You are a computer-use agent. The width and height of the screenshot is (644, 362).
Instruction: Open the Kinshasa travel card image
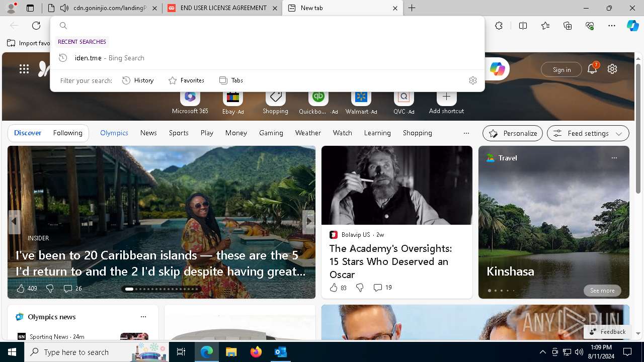pos(554,222)
